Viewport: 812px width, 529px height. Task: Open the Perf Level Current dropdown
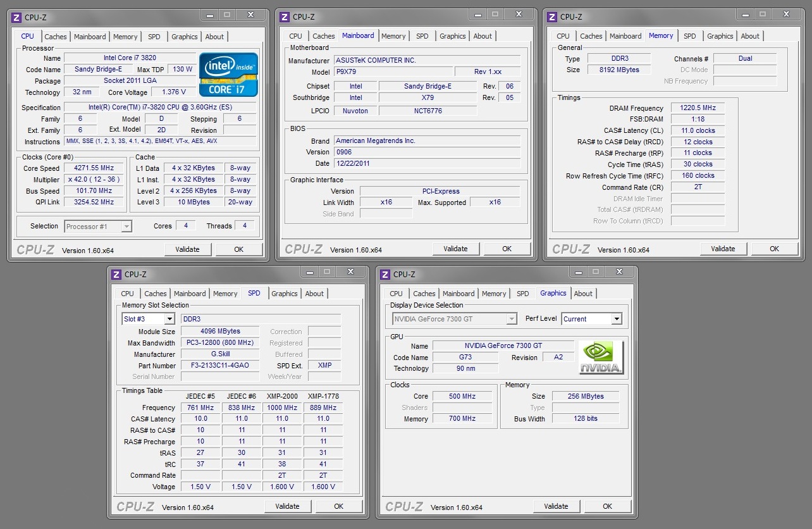click(617, 319)
